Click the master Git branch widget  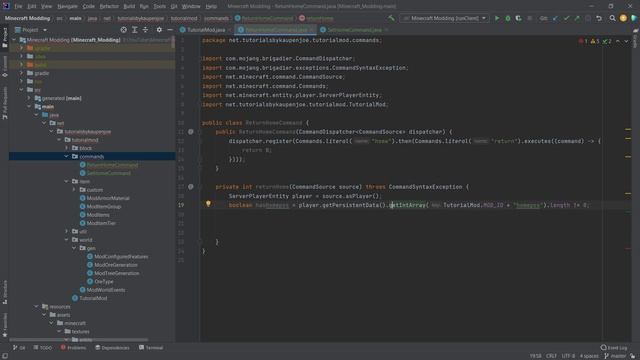pyautogui.click(x=615, y=356)
